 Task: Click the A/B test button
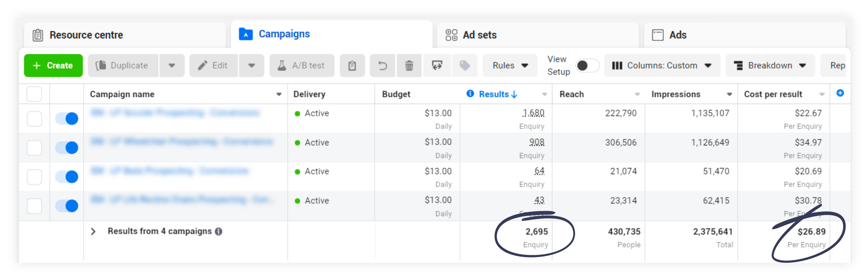coord(301,66)
